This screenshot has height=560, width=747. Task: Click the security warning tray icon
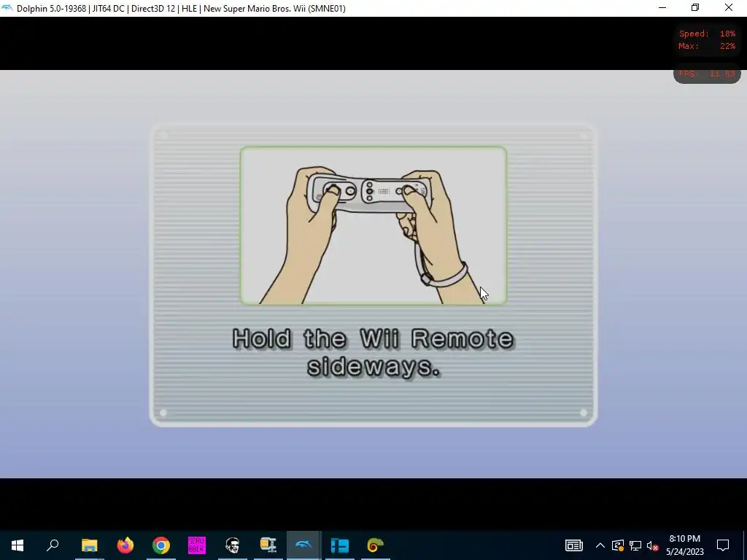click(x=617, y=545)
